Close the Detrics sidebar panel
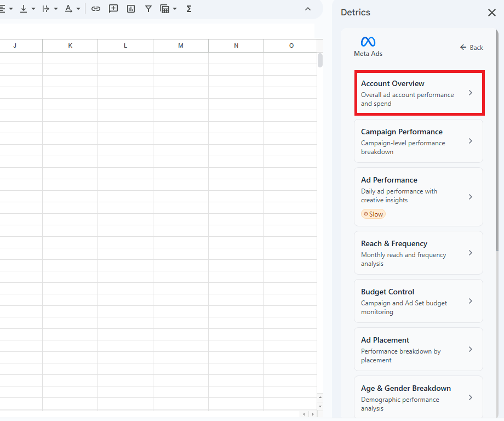The width and height of the screenshot is (504, 421). (492, 13)
